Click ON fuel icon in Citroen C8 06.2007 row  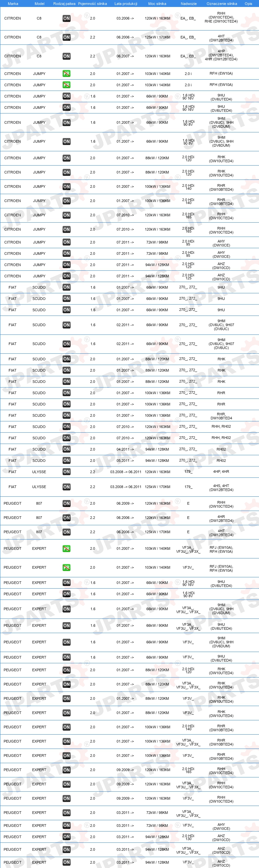click(x=67, y=56)
